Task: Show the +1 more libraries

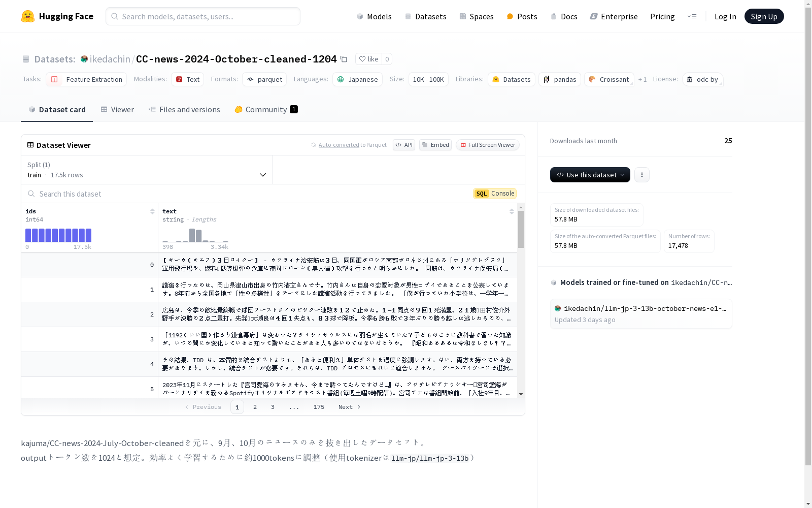Action: pyautogui.click(x=642, y=79)
